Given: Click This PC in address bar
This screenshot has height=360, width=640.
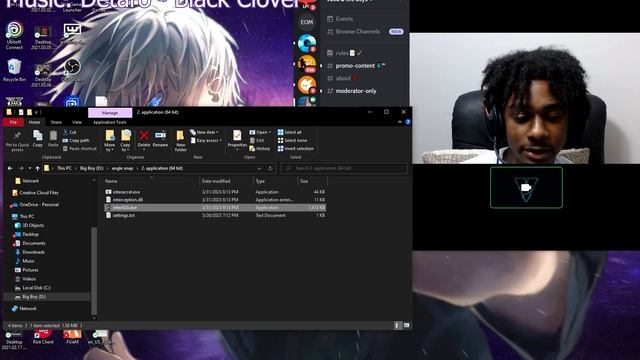Looking at the screenshot, I should tap(64, 168).
